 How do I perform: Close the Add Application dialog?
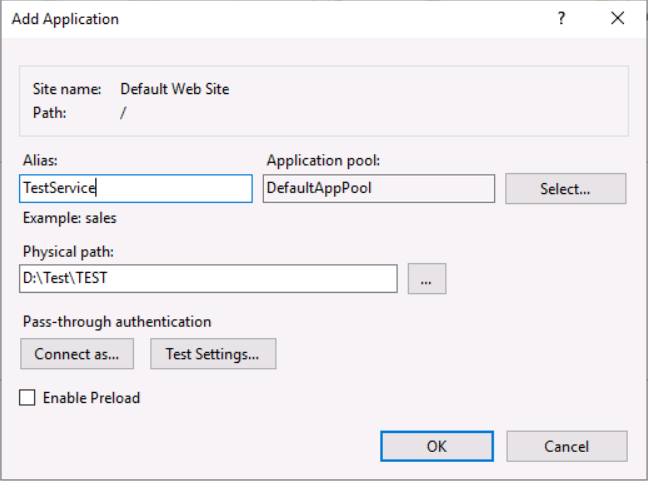(616, 19)
